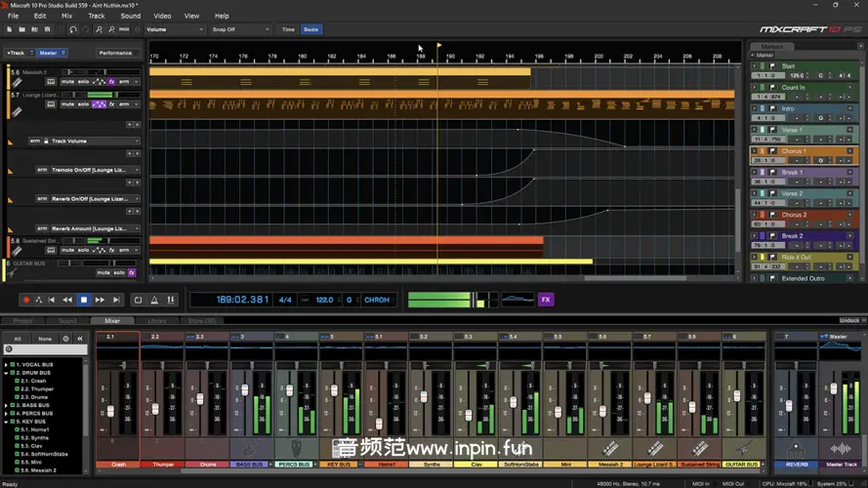Mute the Messiah 2 track
Image resolution: width=868 pixels, height=488 pixels.
pyautogui.click(x=68, y=82)
